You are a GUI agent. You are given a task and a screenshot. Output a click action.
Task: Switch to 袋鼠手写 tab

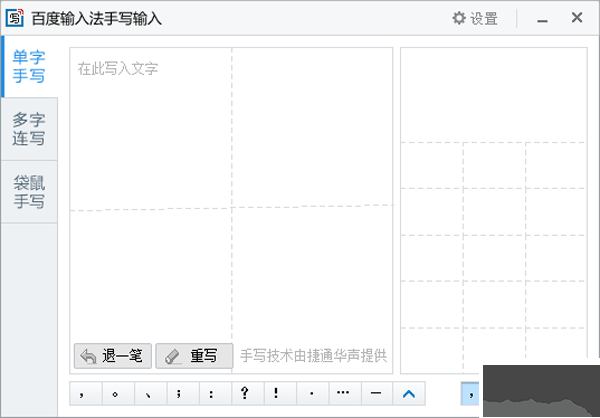29,192
